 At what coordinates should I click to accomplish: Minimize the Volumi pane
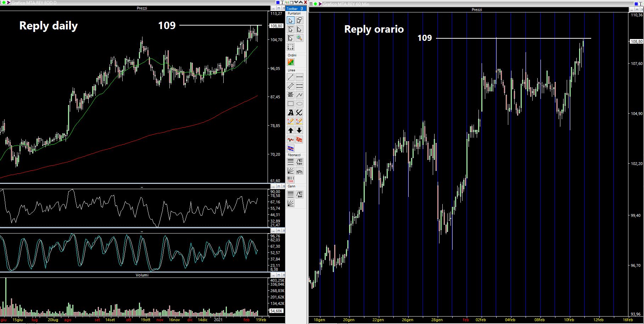click(274, 275)
